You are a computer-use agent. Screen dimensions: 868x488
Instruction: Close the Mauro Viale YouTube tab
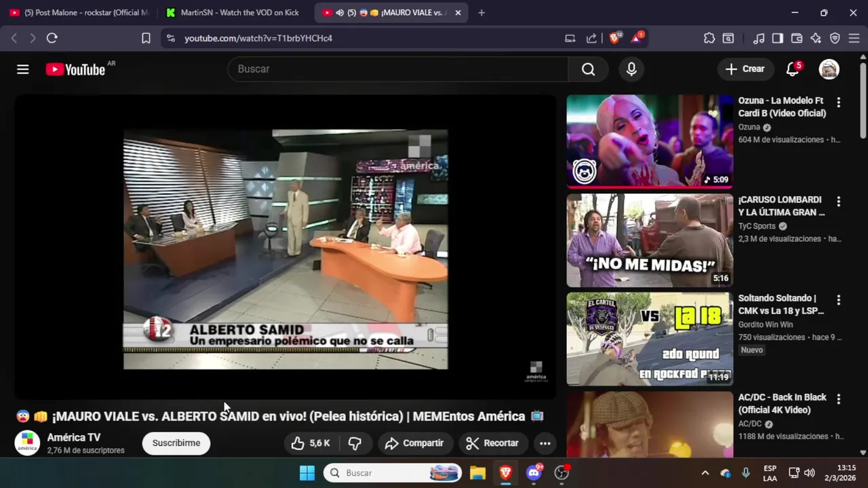pyautogui.click(x=458, y=13)
